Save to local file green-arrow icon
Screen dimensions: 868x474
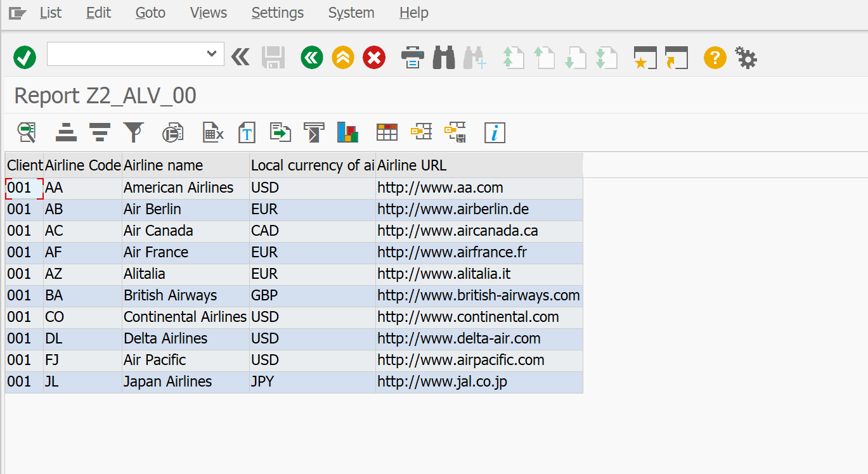click(x=280, y=132)
